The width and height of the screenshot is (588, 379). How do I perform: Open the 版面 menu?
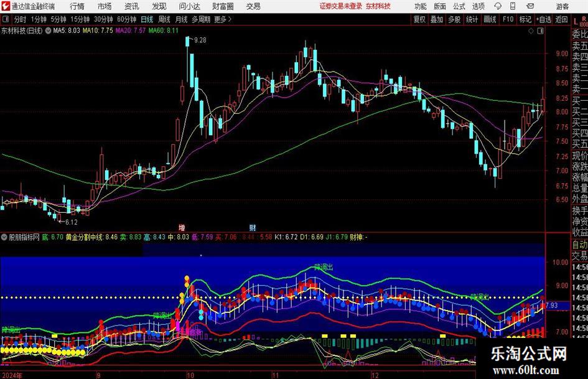pyautogui.click(x=439, y=6)
